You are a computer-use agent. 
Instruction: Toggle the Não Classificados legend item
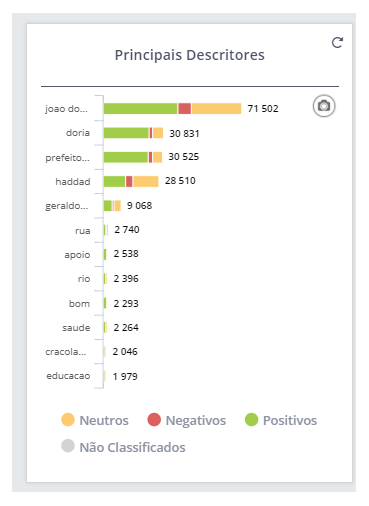123,447
